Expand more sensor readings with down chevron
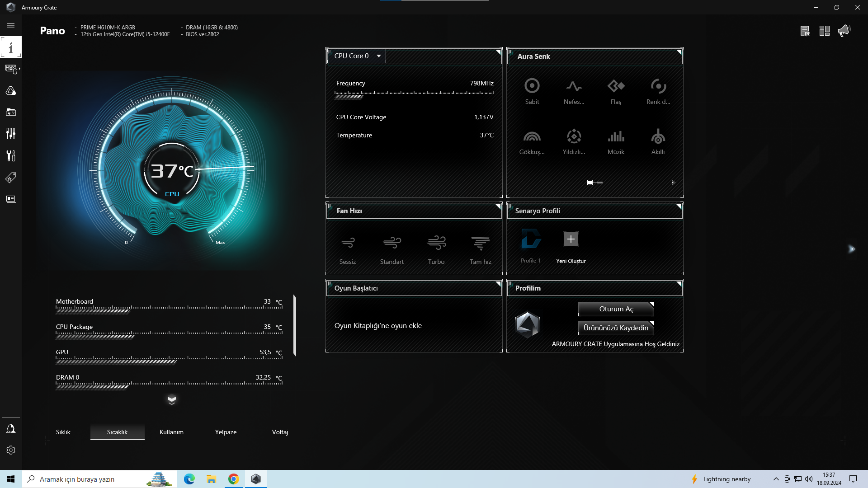868x488 pixels. point(172,399)
